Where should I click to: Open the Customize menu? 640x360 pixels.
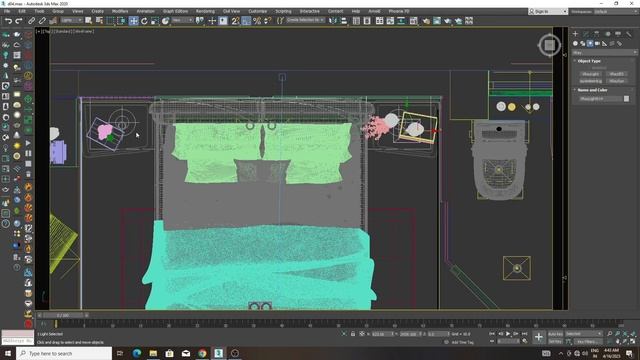(x=258, y=11)
